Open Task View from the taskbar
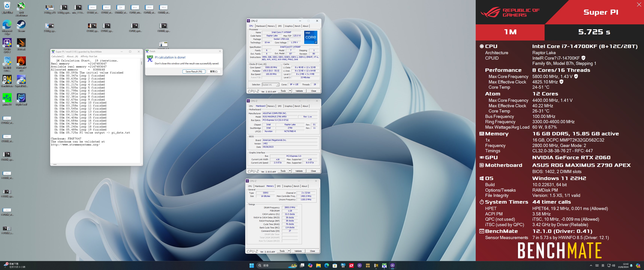 click(x=302, y=265)
